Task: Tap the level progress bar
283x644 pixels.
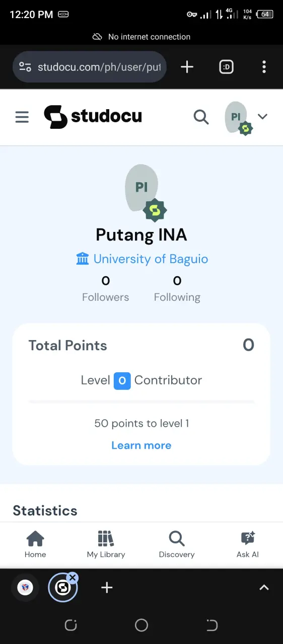Action: click(x=141, y=402)
